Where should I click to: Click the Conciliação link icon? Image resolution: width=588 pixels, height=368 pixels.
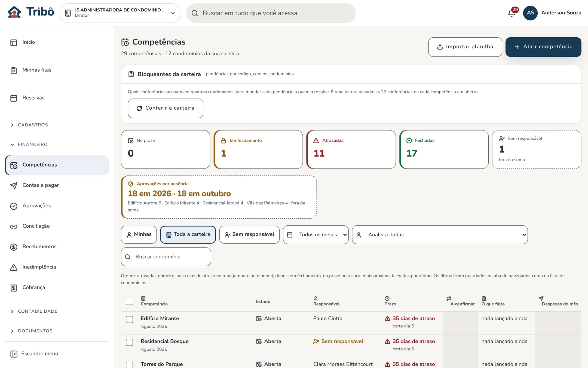coord(14,227)
